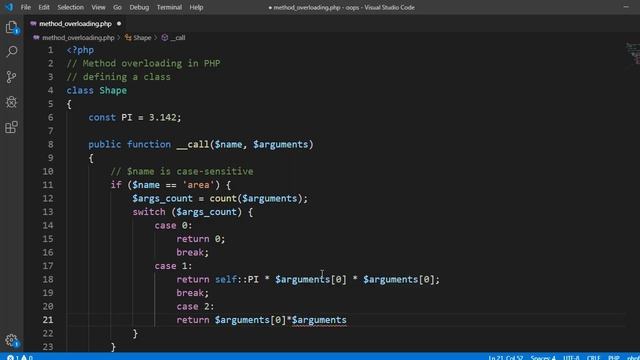Click the '__call' function name on line 8
This screenshot has height=360, width=640.
point(193,144)
